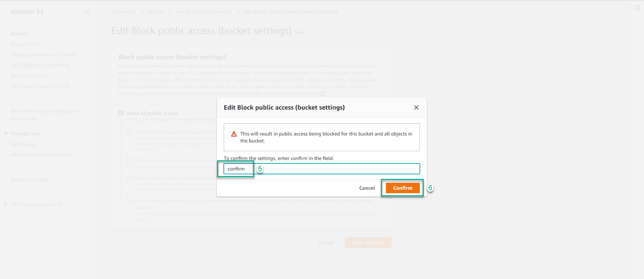
Task: Open Access Points in the sidebar
Action: [25, 44]
